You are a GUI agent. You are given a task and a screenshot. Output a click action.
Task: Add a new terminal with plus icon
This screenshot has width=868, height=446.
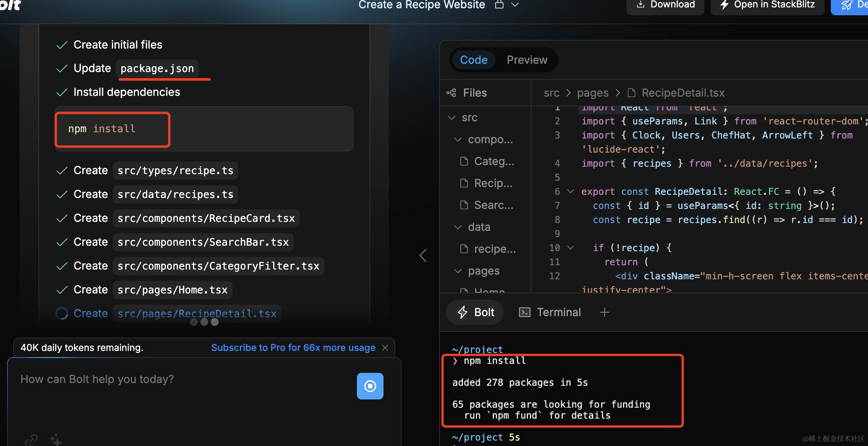(605, 312)
